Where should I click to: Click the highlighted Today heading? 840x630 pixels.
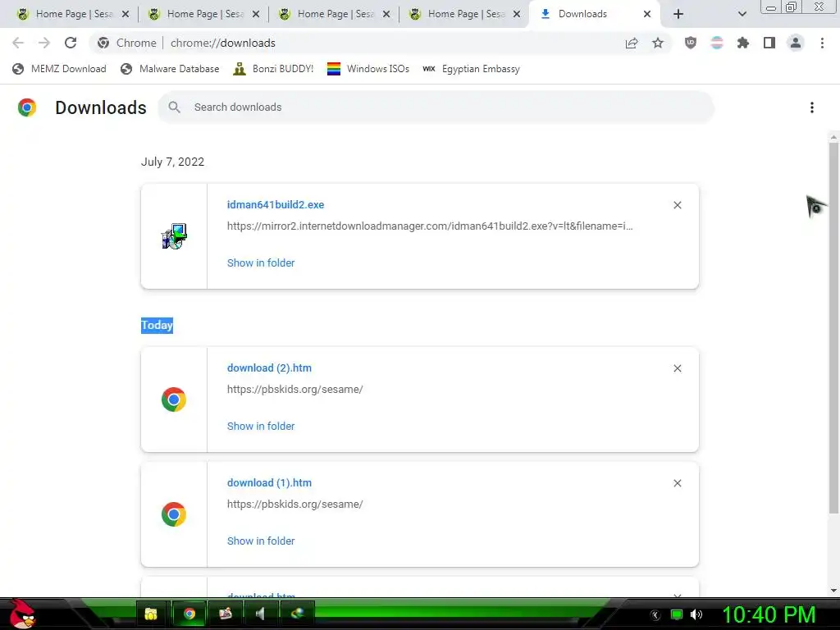(x=157, y=325)
